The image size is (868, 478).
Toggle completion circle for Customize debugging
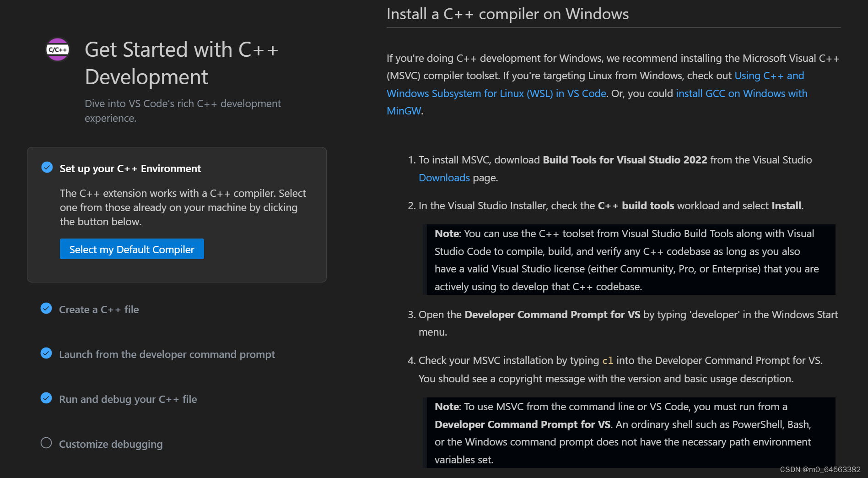point(46,443)
